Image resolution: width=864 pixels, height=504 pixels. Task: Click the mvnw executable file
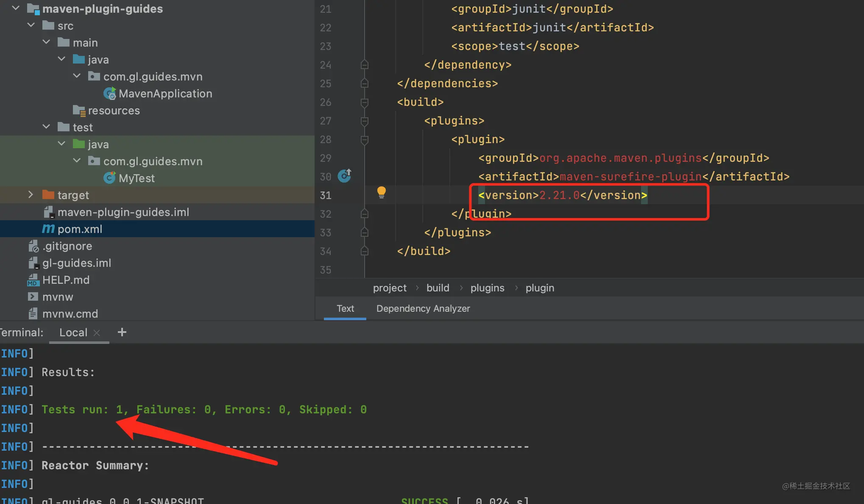(x=58, y=296)
